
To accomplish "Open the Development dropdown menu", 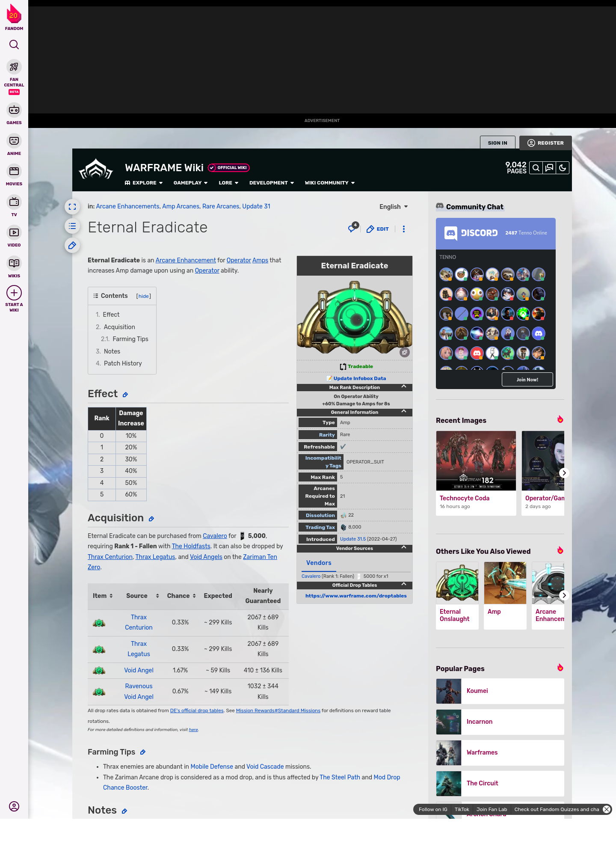I will (x=272, y=183).
